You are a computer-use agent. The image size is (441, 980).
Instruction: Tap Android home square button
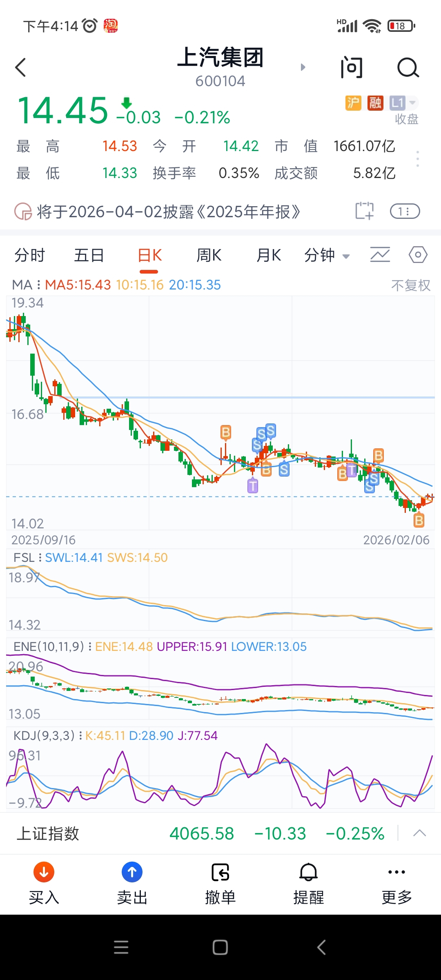click(x=220, y=947)
